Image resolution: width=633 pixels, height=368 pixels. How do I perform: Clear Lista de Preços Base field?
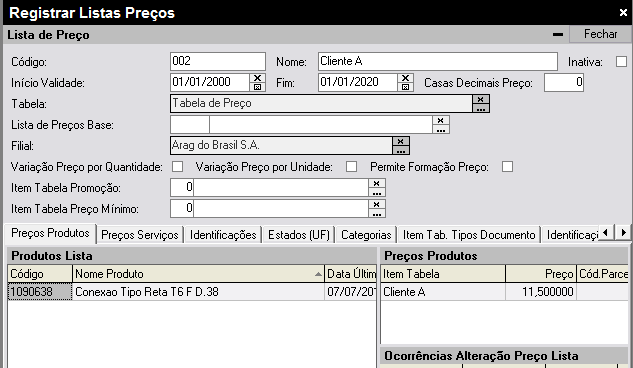click(441, 120)
